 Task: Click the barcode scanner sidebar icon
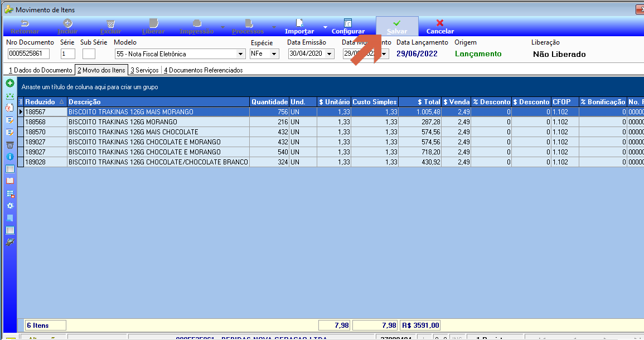point(10,242)
